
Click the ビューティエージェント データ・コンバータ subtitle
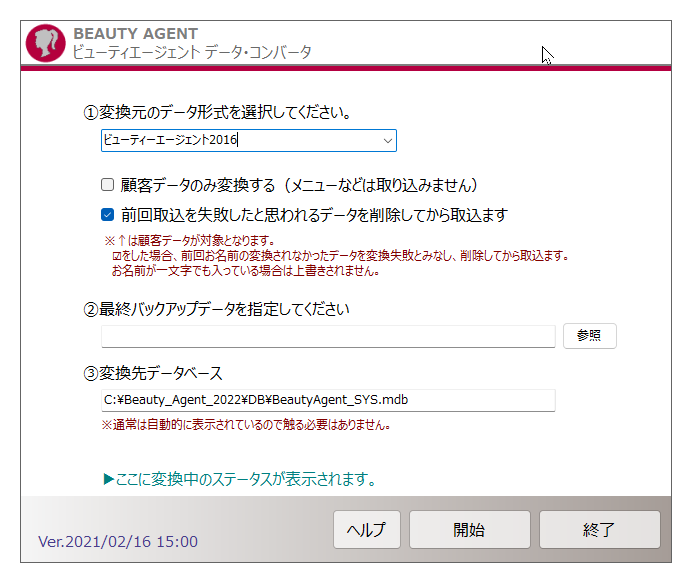192,52
